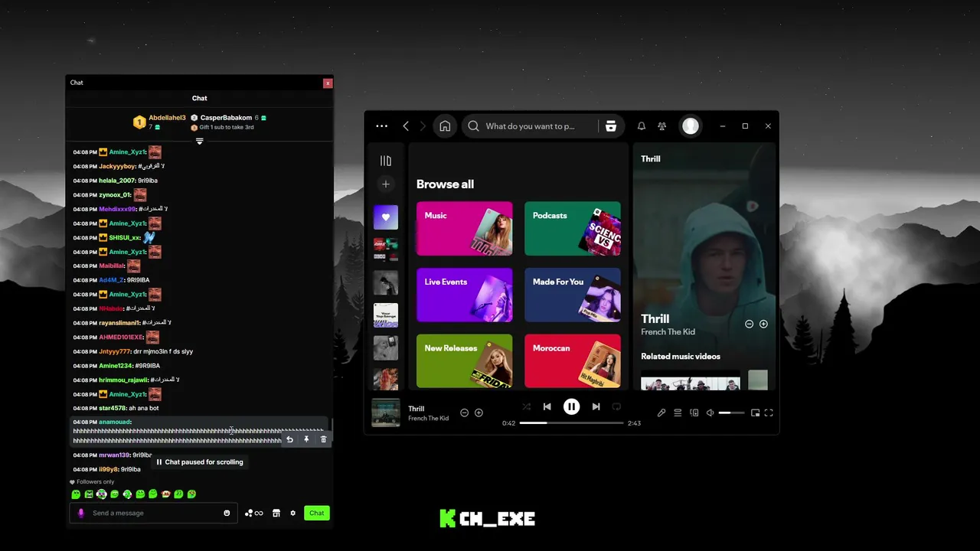Open the playback queue
Viewport: 980px width, 551px height.
(x=678, y=413)
